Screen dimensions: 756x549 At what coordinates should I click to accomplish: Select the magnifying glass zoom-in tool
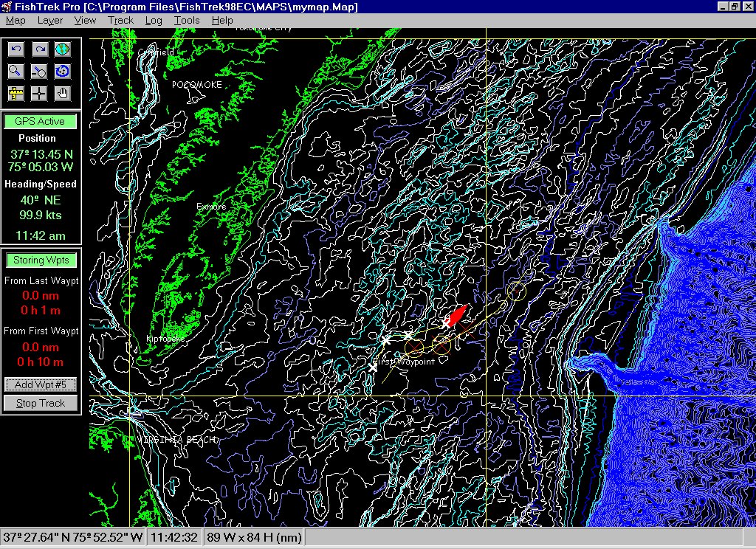coord(16,72)
